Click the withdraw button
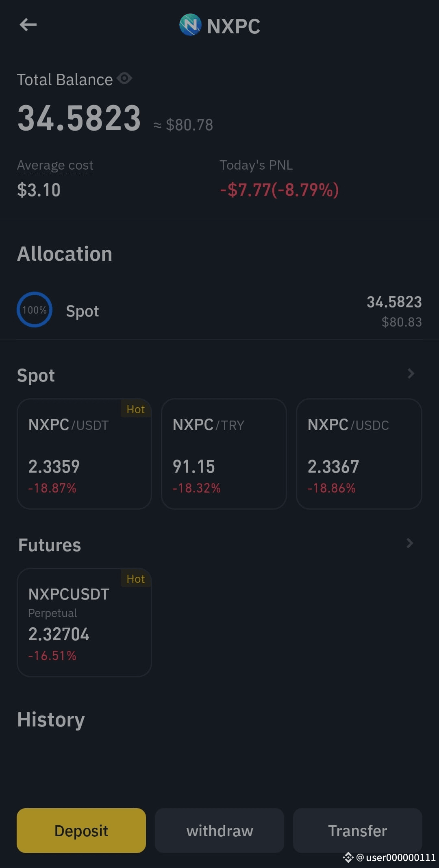The height and width of the screenshot is (868, 439). (x=219, y=831)
